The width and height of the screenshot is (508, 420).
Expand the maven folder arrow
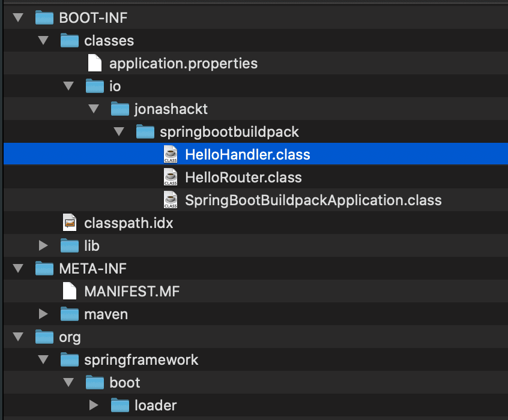click(43, 314)
